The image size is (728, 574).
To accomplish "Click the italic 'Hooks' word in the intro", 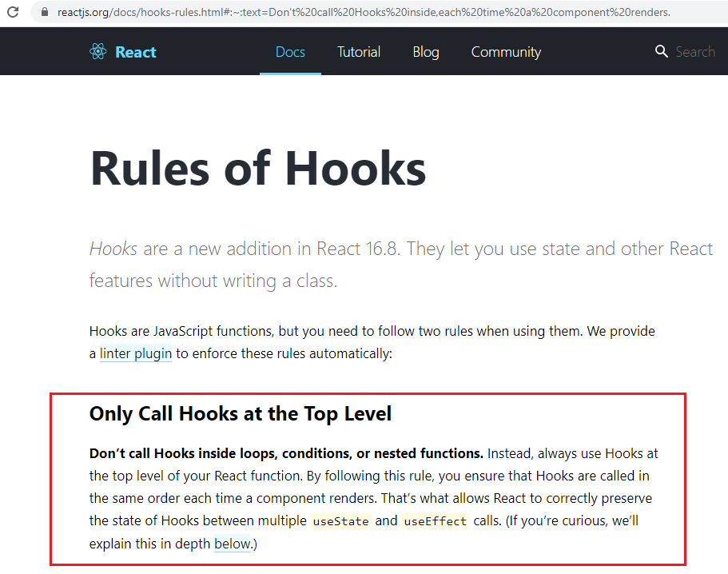I will pyautogui.click(x=113, y=249).
